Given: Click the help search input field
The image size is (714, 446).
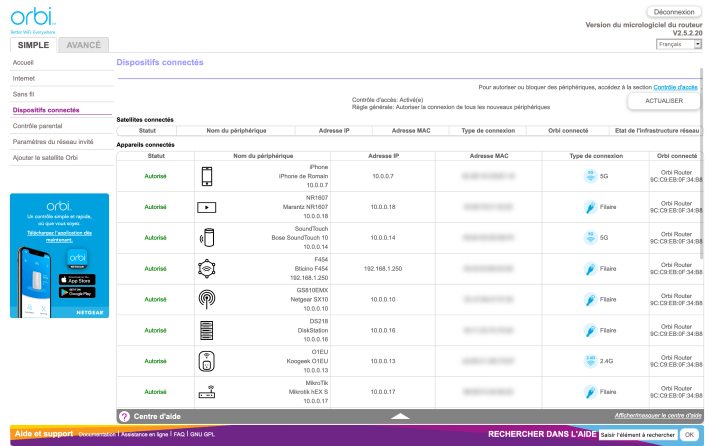Looking at the screenshot, I should 638,435.
